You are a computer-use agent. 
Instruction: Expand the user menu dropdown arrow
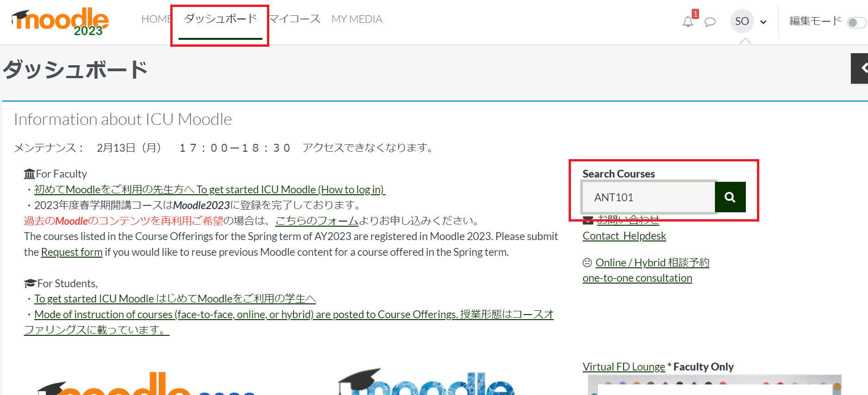tap(763, 22)
